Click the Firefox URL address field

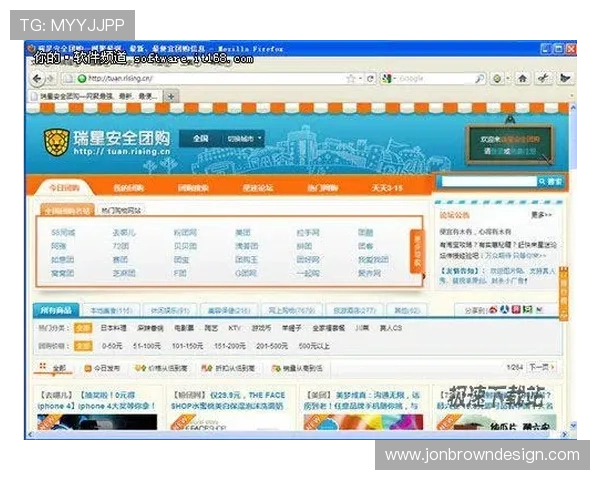214,78
